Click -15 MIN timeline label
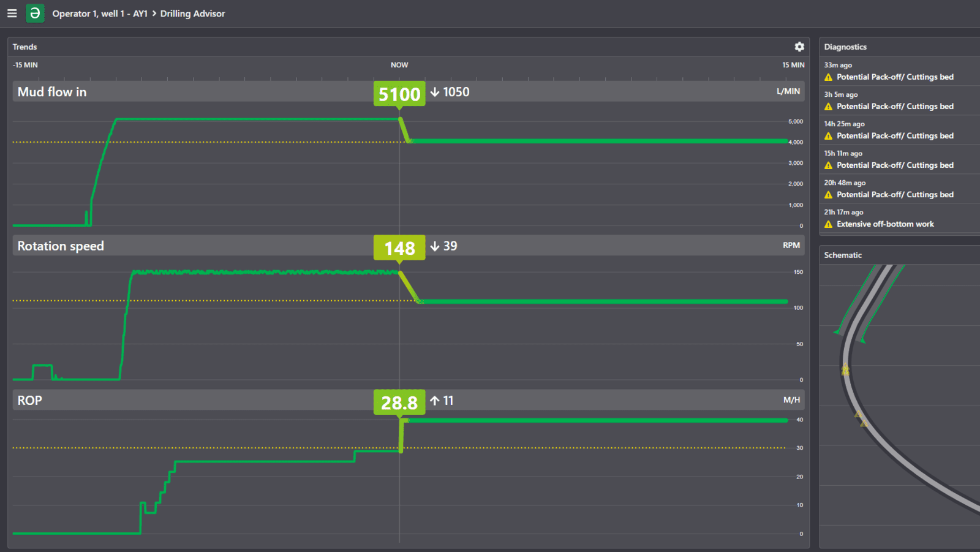 25,65
